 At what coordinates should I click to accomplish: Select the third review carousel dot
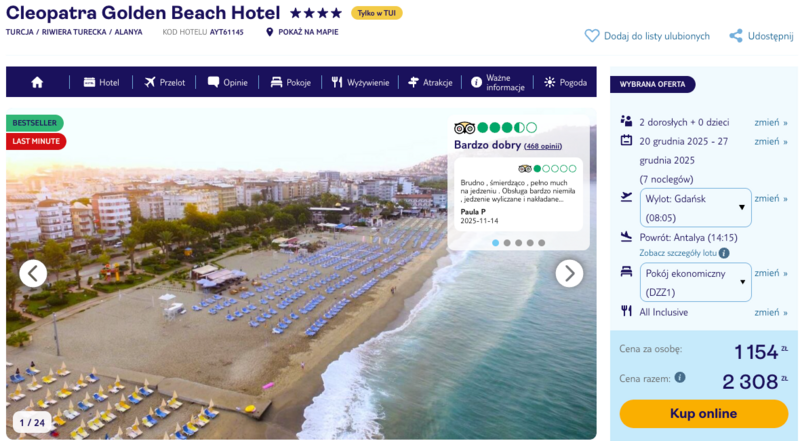click(519, 242)
